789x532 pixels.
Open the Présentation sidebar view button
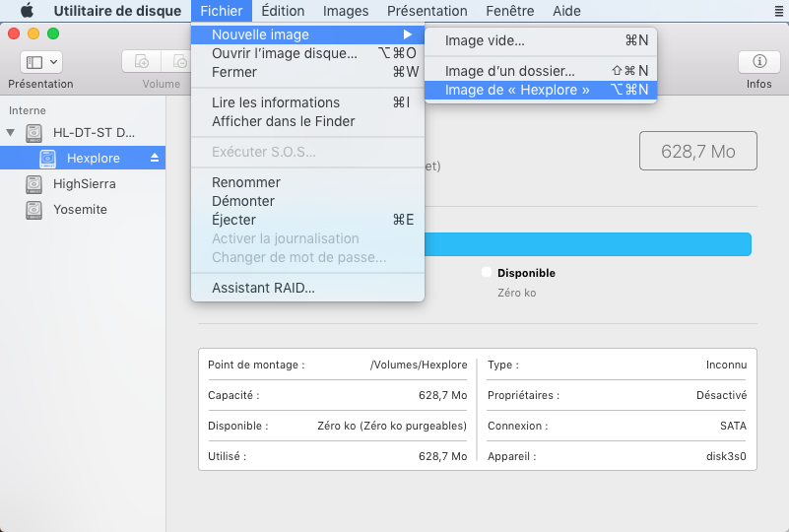click(x=34, y=62)
